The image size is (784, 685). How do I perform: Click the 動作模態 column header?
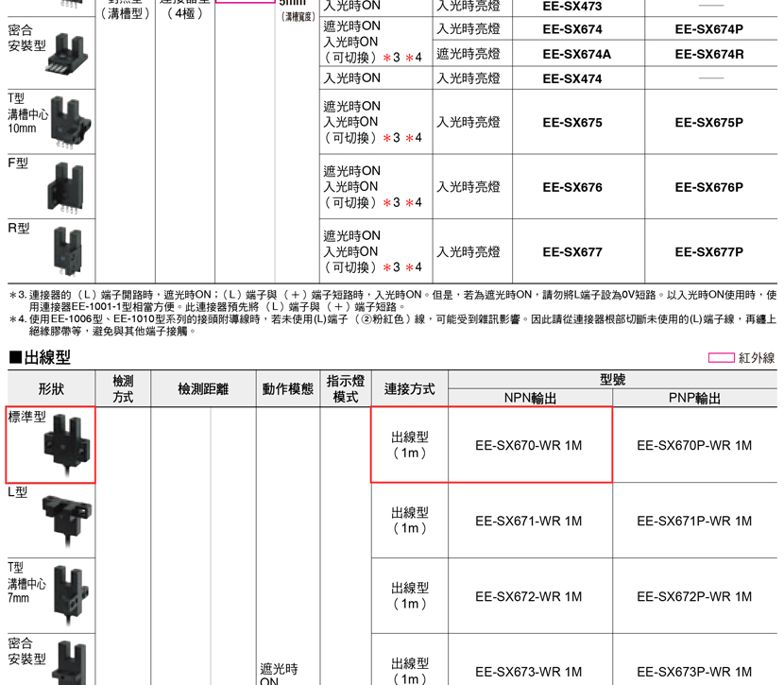(x=287, y=389)
